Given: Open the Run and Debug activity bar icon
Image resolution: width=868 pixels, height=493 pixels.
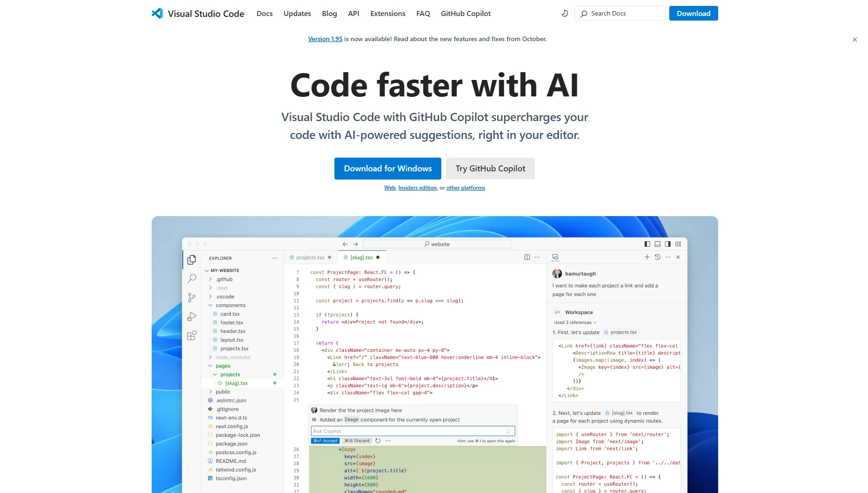Looking at the screenshot, I should click(192, 317).
